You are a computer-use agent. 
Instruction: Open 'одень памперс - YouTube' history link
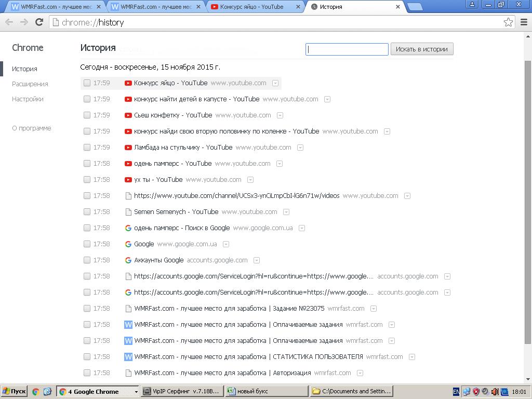[172, 164]
